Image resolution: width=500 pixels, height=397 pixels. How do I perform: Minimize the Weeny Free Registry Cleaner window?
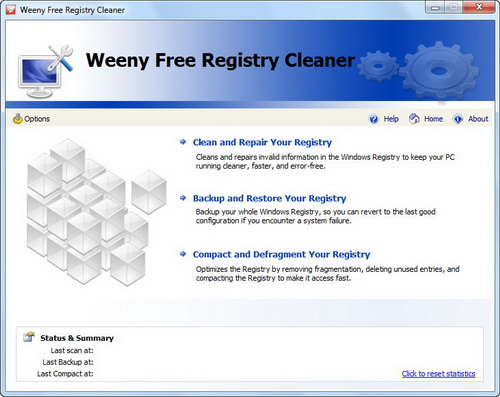pyautogui.click(x=435, y=7)
